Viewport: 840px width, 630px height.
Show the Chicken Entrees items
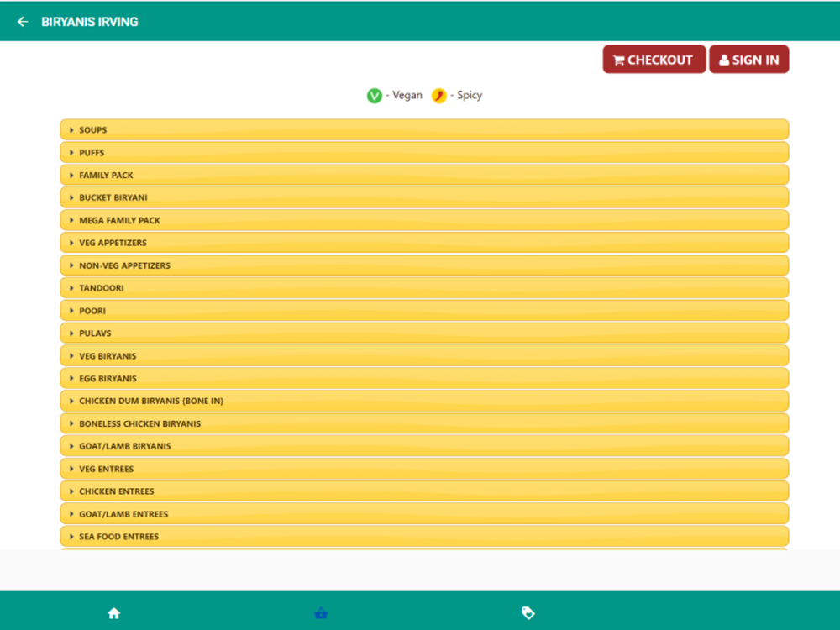[x=424, y=491]
